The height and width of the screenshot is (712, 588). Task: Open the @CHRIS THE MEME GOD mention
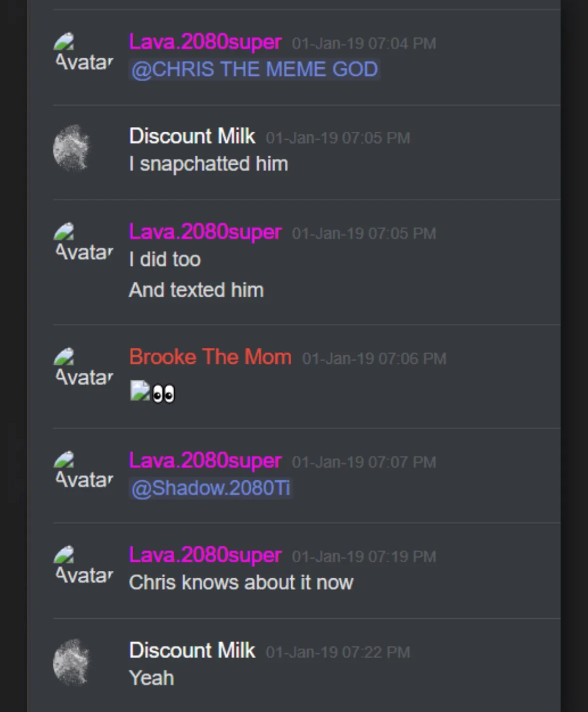pos(254,69)
